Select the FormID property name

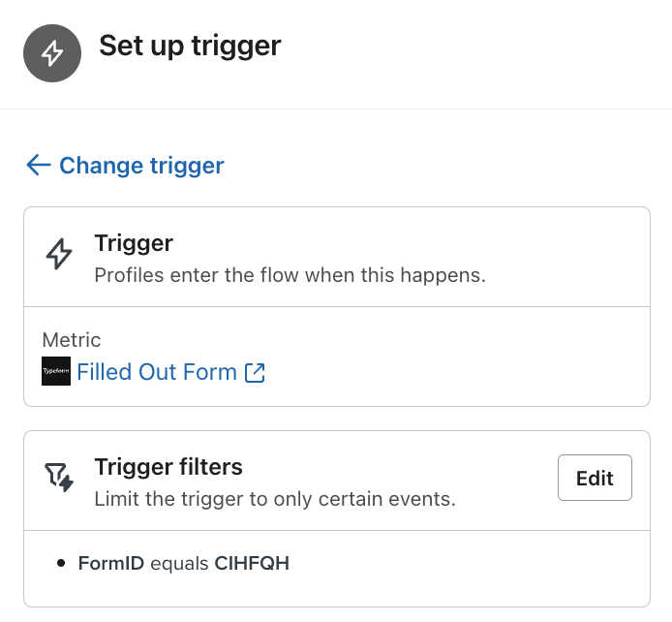click(x=110, y=563)
